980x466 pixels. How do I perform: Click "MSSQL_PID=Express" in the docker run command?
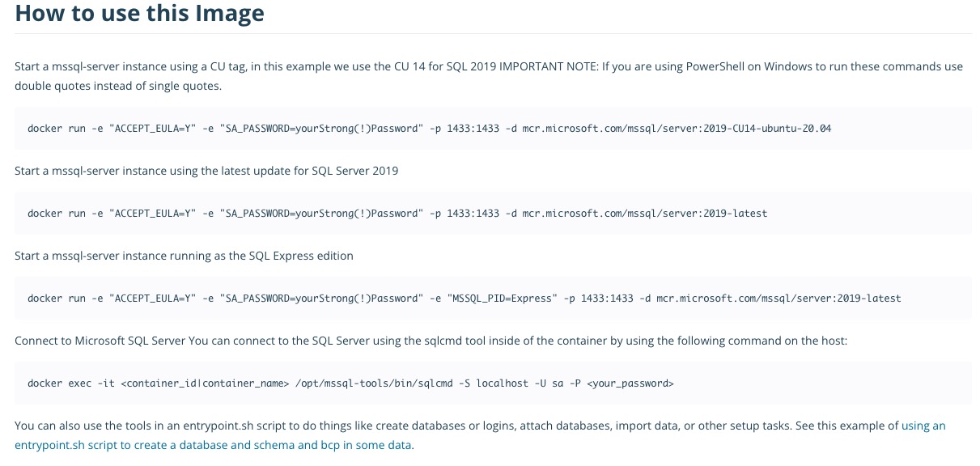(501, 299)
